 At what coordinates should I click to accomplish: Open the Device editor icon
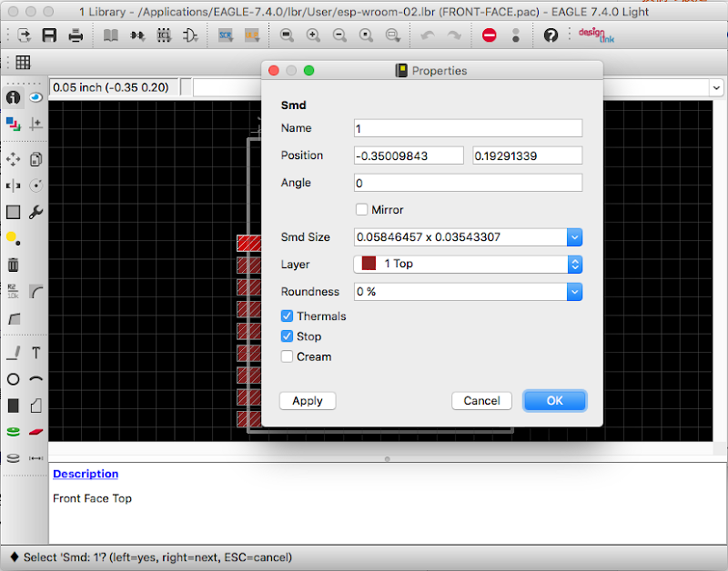click(137, 35)
